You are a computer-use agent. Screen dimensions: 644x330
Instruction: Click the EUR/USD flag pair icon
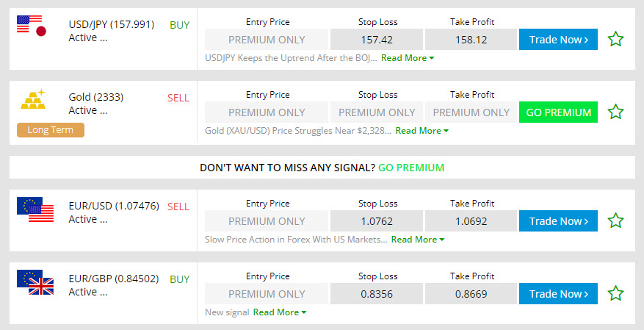35,209
